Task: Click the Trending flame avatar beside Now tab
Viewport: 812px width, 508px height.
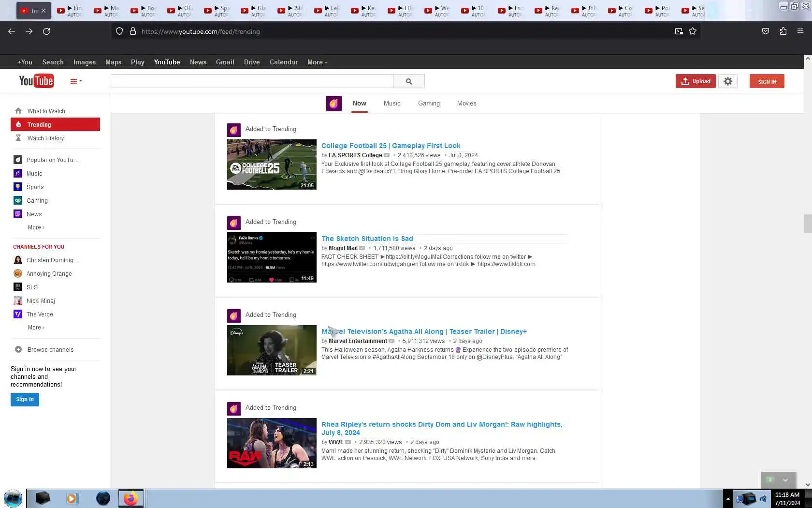Action: (334, 103)
